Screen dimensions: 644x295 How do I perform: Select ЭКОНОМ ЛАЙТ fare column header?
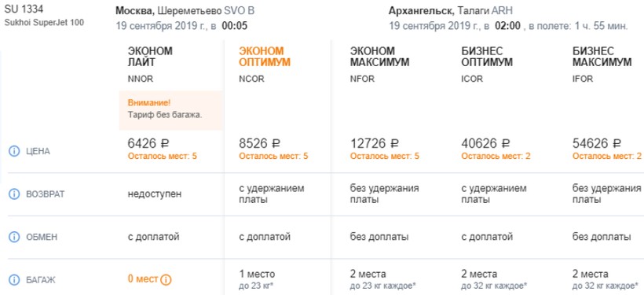[x=150, y=57]
